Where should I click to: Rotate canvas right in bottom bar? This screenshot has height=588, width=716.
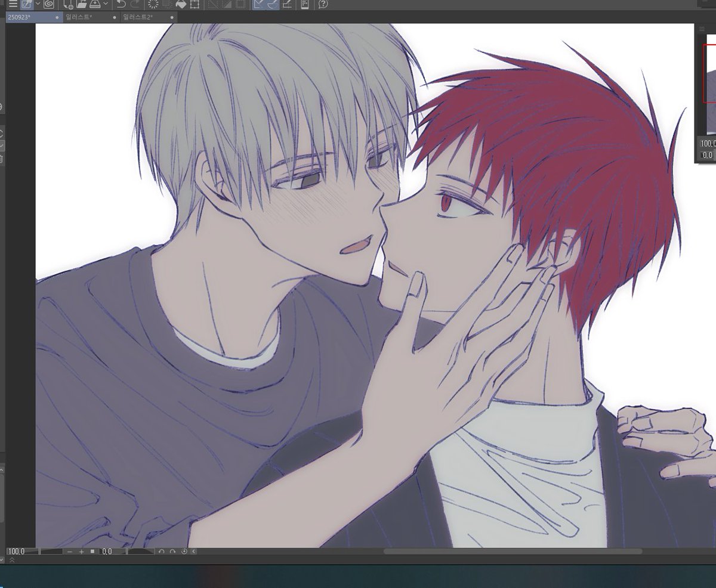(x=172, y=552)
